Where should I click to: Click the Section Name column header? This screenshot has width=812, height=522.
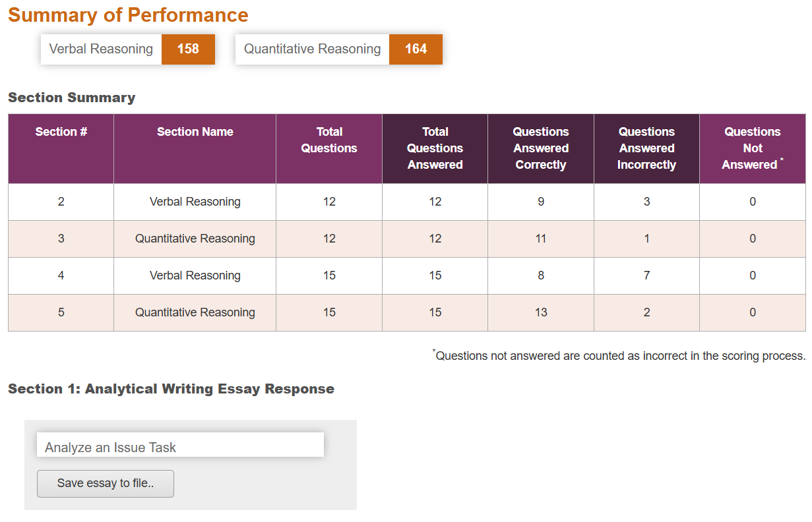click(195, 132)
